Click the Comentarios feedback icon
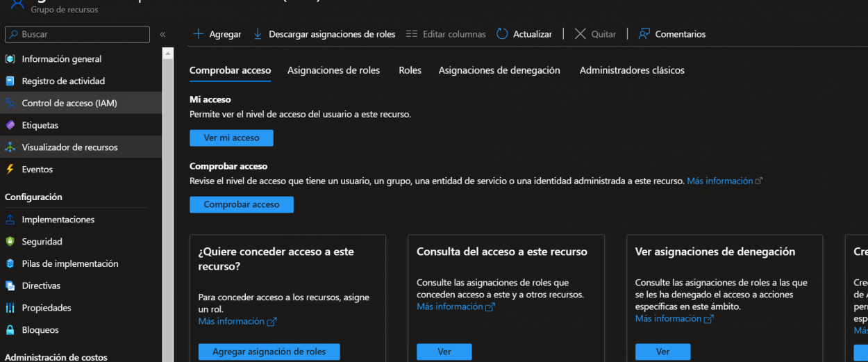The width and height of the screenshot is (868, 362). (x=644, y=34)
